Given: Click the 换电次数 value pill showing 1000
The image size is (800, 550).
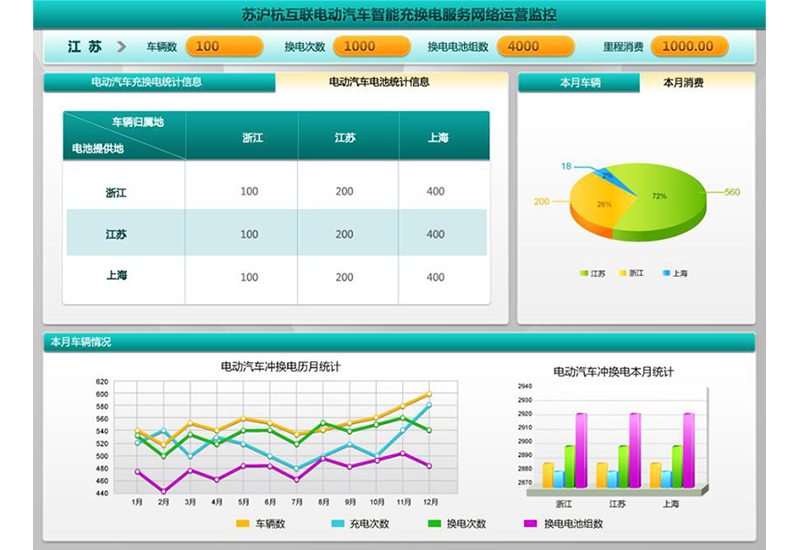Looking at the screenshot, I should point(371,46).
